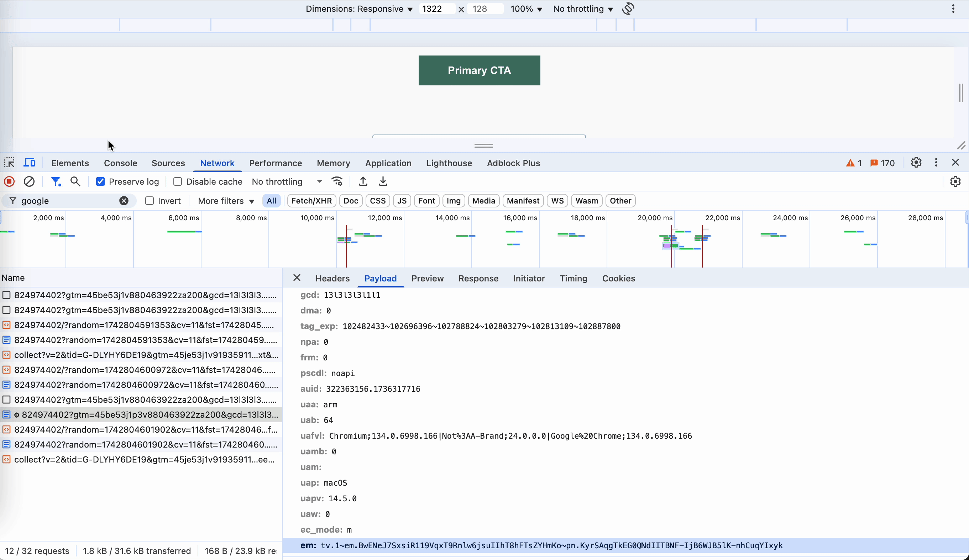The image size is (969, 560).
Task: Filter by CSS request type
Action: [x=378, y=201]
